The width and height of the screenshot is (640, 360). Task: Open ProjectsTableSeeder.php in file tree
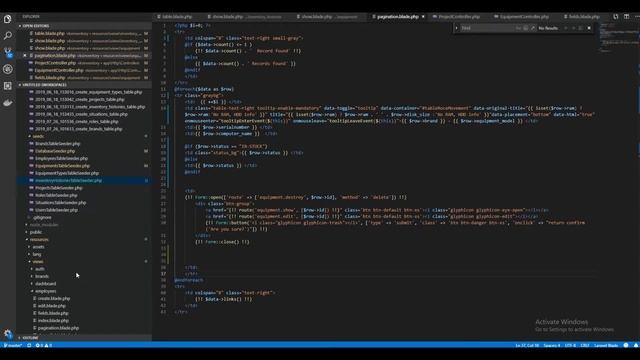click(x=58, y=188)
